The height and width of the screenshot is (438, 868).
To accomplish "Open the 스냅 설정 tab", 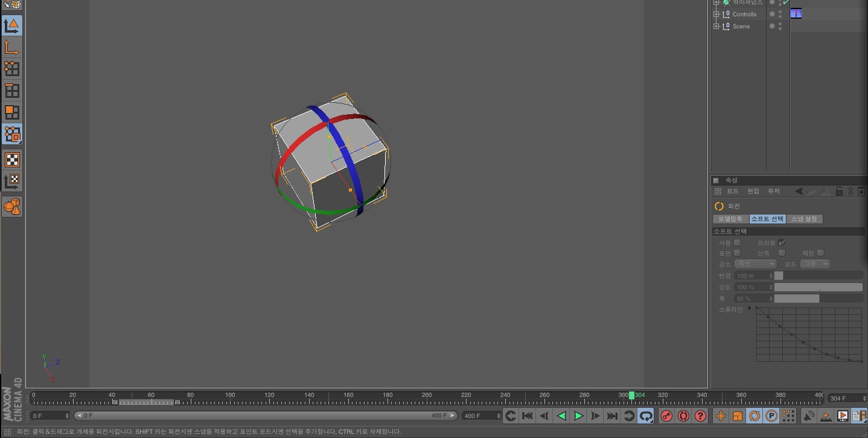I will (804, 219).
